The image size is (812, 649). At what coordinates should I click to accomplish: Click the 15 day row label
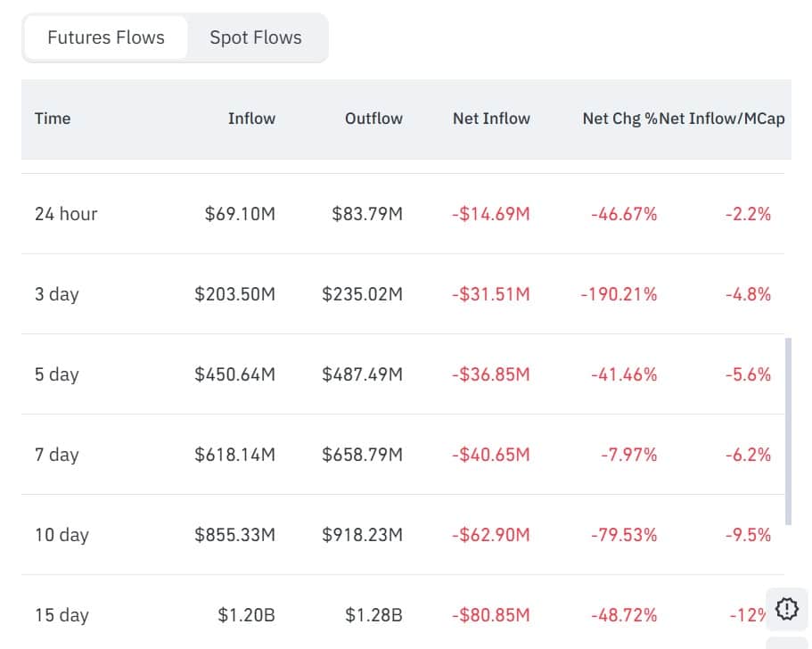(x=62, y=615)
